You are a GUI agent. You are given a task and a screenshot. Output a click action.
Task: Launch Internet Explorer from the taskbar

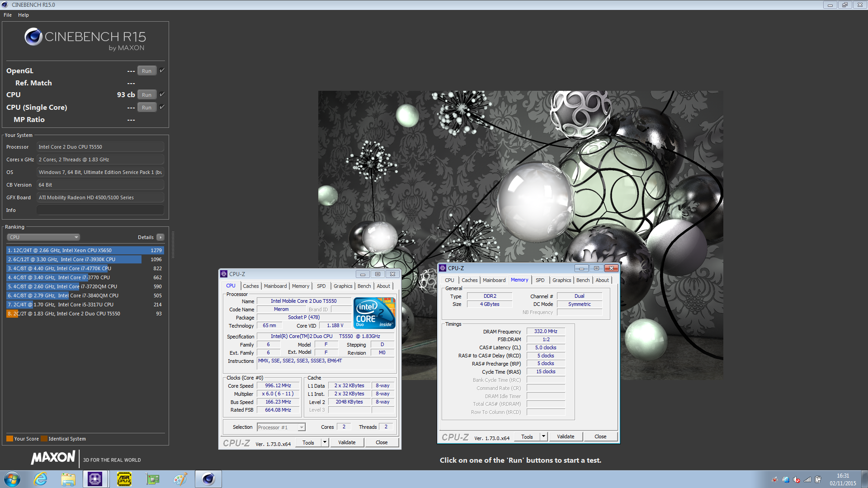pos(41,479)
